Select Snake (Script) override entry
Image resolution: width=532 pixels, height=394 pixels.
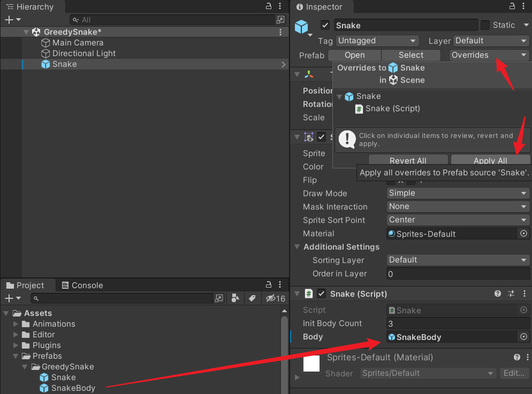point(387,109)
